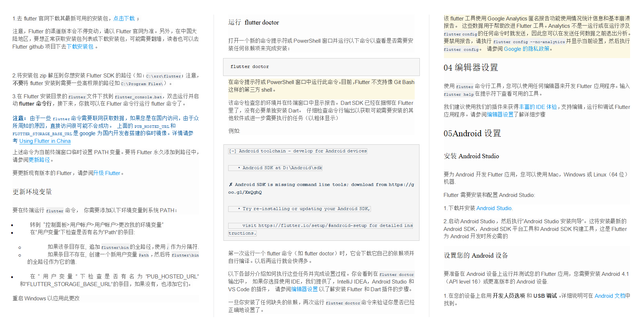Click flutter_console.bat file name
644x323 pixels.
tap(138, 97)
